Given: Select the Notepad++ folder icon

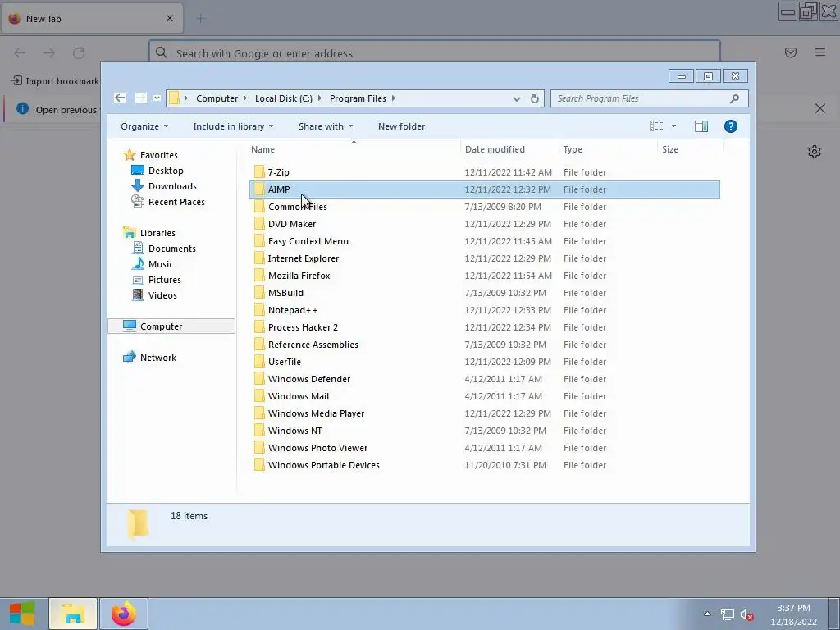Looking at the screenshot, I should [x=259, y=309].
